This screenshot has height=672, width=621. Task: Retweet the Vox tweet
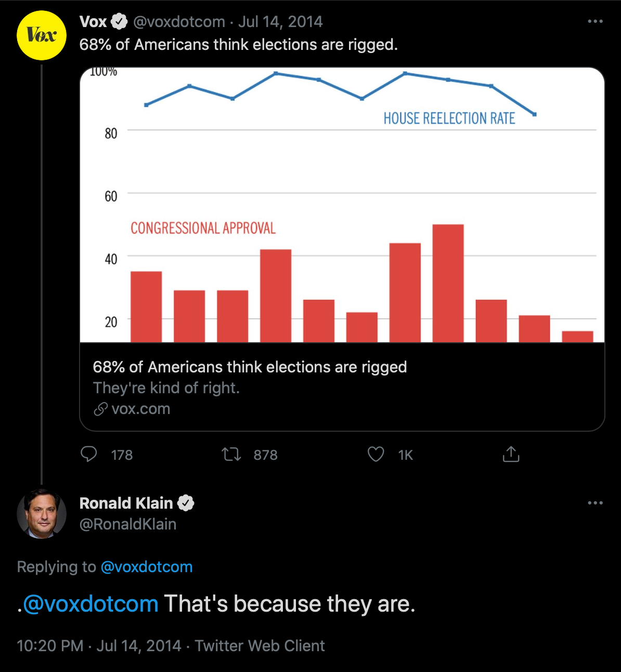click(231, 455)
